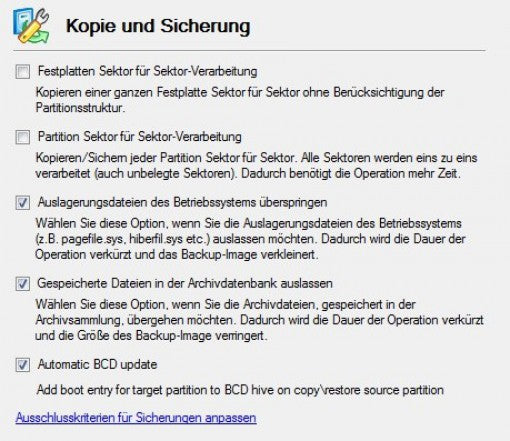The image size is (510, 441).
Task: Click the 'Auslagerungsdateien des Betriebssystems überspringen' label text
Action: pos(182,202)
